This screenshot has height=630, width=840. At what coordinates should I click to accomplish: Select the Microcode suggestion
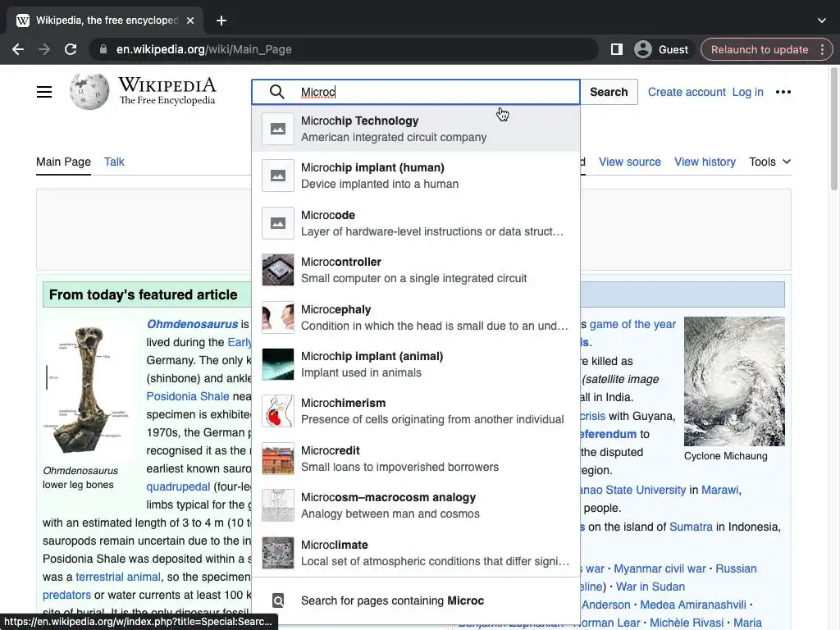pos(416,223)
